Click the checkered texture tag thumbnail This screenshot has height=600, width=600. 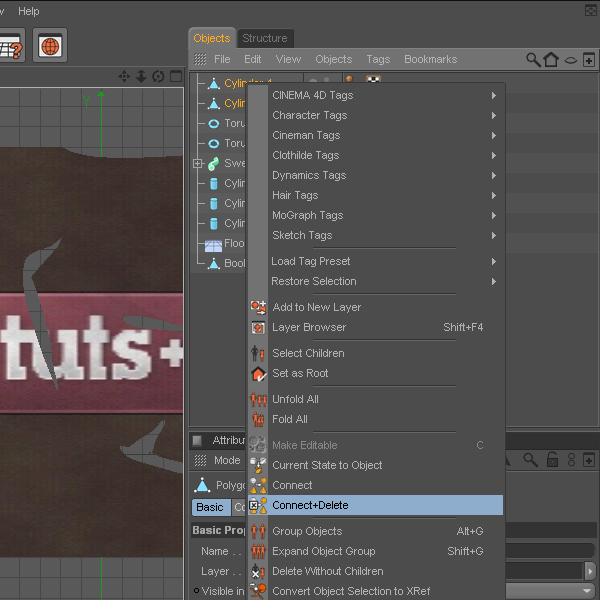(373, 79)
